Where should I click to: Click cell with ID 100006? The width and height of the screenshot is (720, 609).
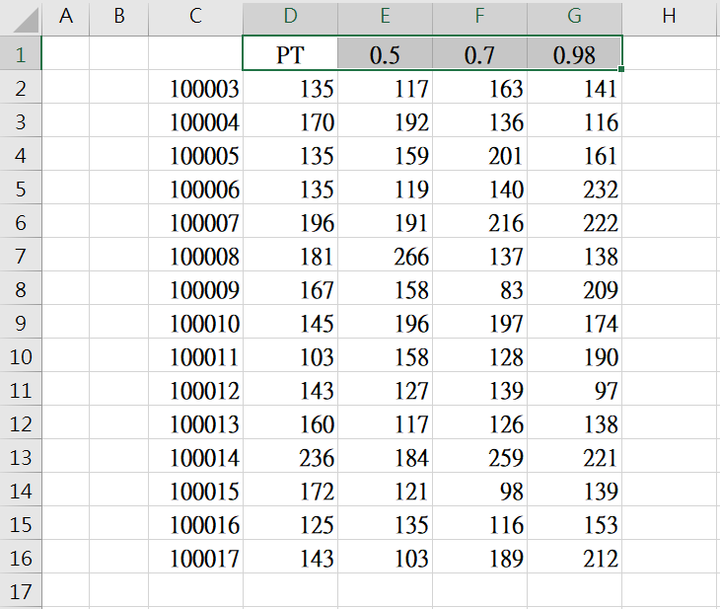[196, 188]
